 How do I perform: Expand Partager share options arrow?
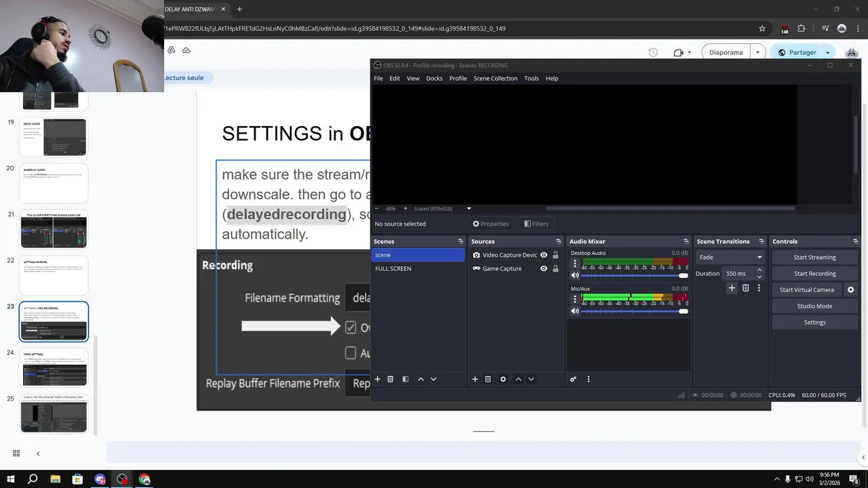click(827, 52)
